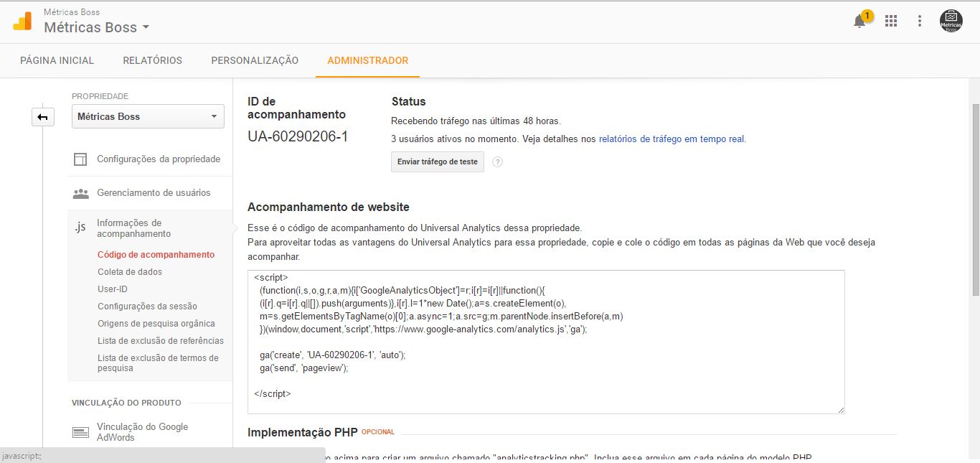The height and width of the screenshot is (463, 980).
Task: Open relatórios de tráfego em tempo real link
Action: [x=672, y=139]
